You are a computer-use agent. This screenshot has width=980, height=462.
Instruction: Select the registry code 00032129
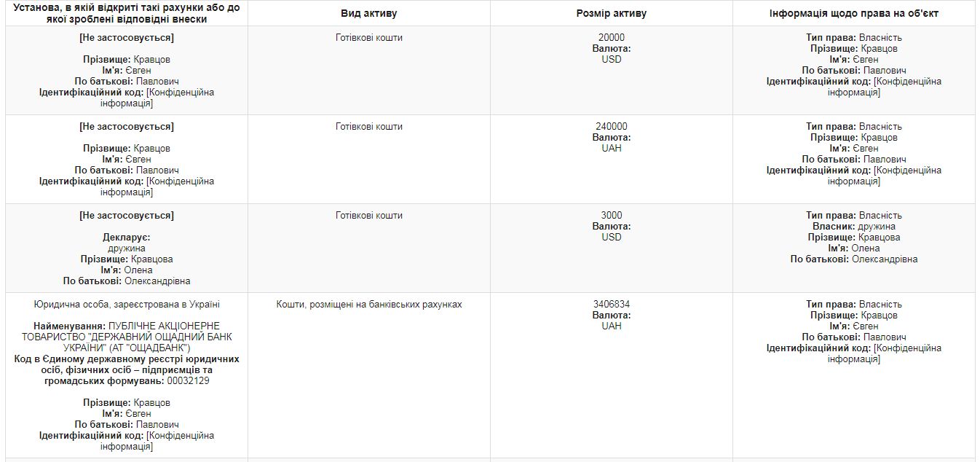[189, 381]
